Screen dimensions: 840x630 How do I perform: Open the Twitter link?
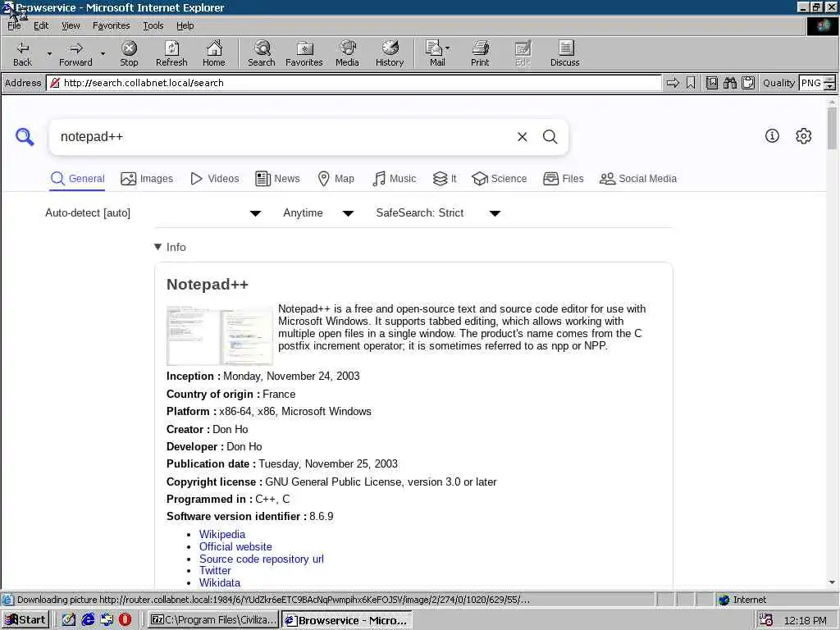coord(215,571)
